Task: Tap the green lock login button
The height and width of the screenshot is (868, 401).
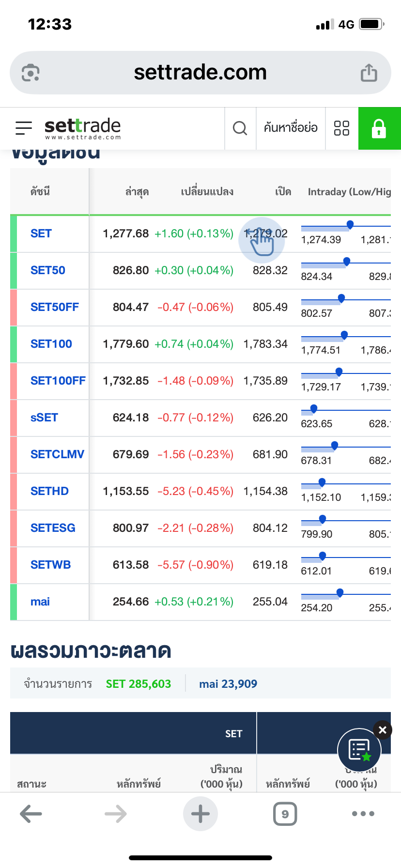Action: click(x=379, y=128)
